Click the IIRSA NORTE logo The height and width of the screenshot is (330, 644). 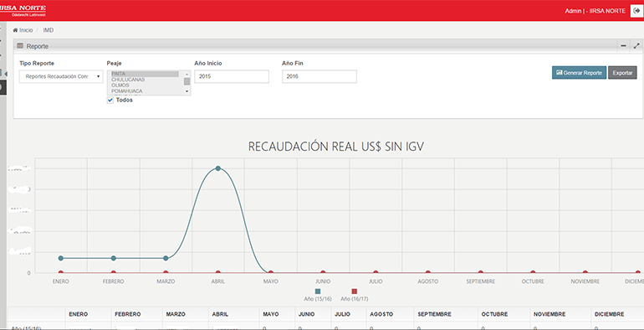tap(23, 10)
